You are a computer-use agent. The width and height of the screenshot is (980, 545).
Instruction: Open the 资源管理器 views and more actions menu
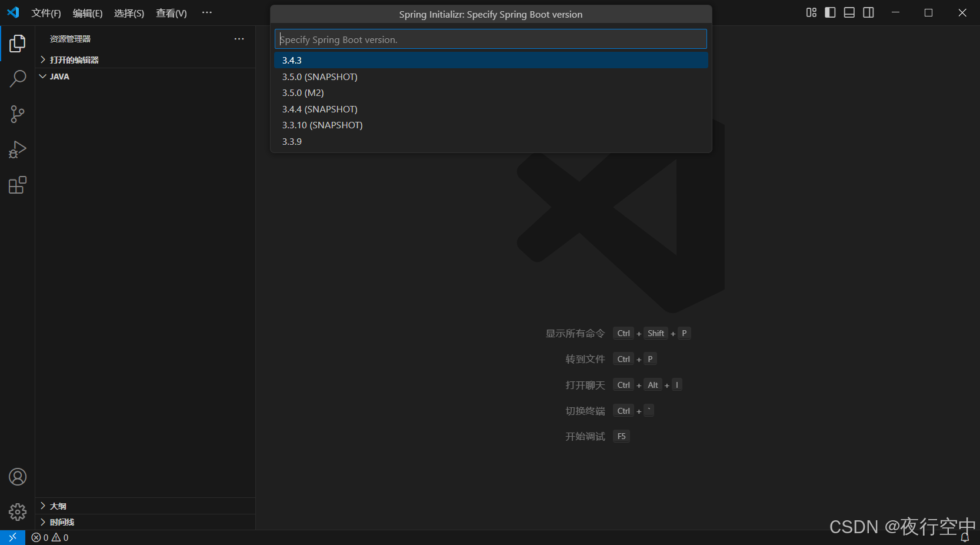[x=239, y=39]
